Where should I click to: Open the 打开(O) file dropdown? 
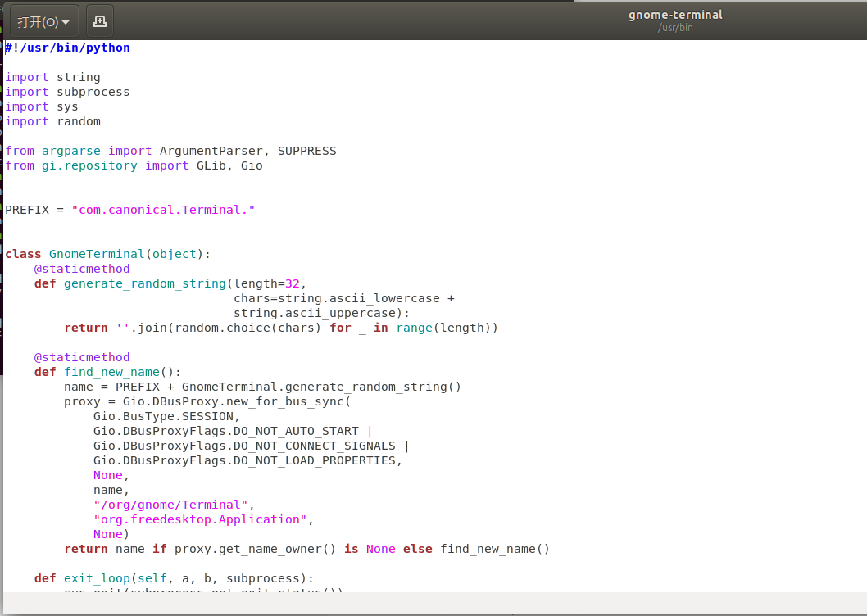[x=44, y=21]
